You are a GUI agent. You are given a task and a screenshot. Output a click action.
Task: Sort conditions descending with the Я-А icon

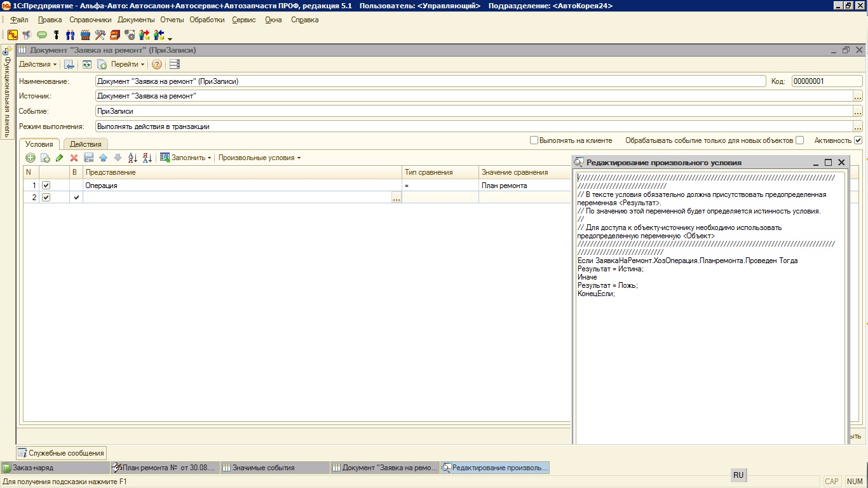coord(147,158)
